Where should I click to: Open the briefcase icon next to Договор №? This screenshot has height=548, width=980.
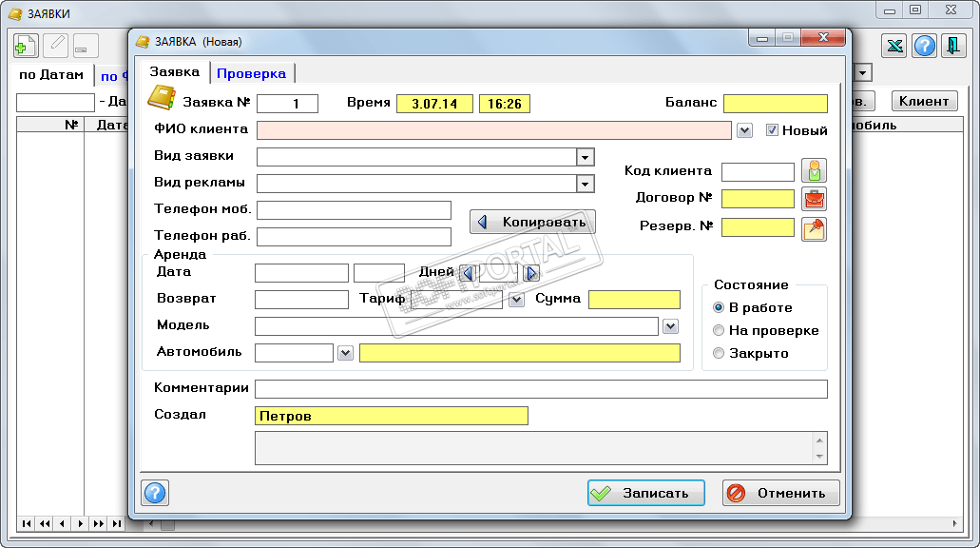coord(814,199)
